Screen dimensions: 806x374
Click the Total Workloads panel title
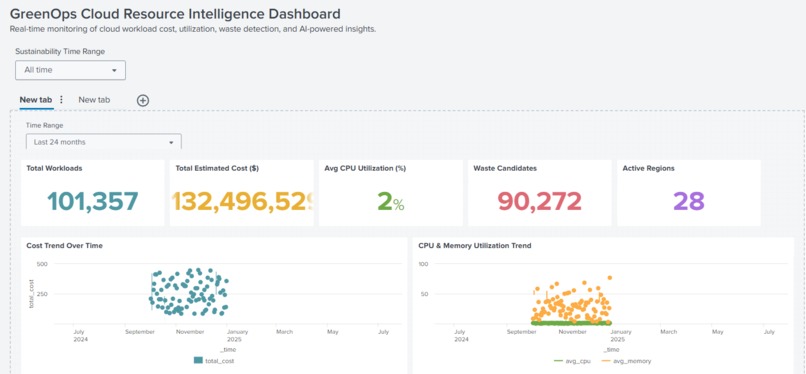(54, 168)
